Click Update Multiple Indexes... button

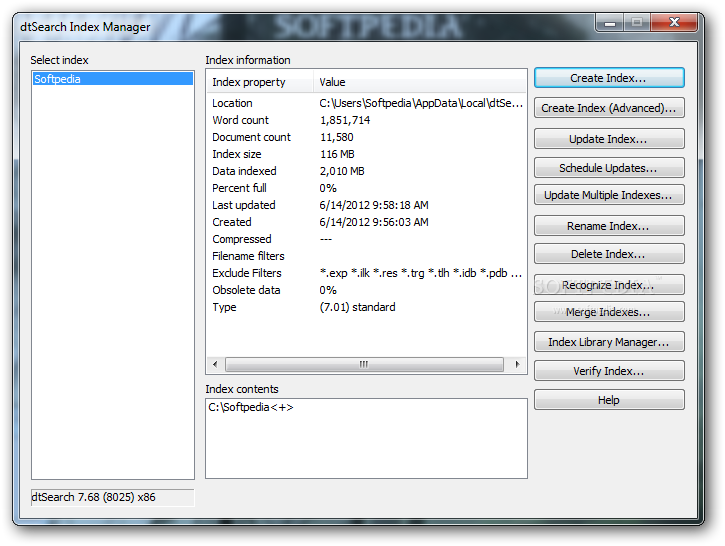click(609, 195)
